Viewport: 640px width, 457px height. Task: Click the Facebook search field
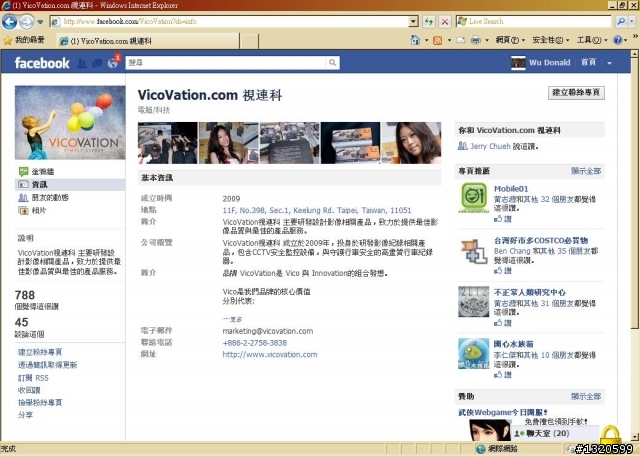pyautogui.click(x=225, y=62)
